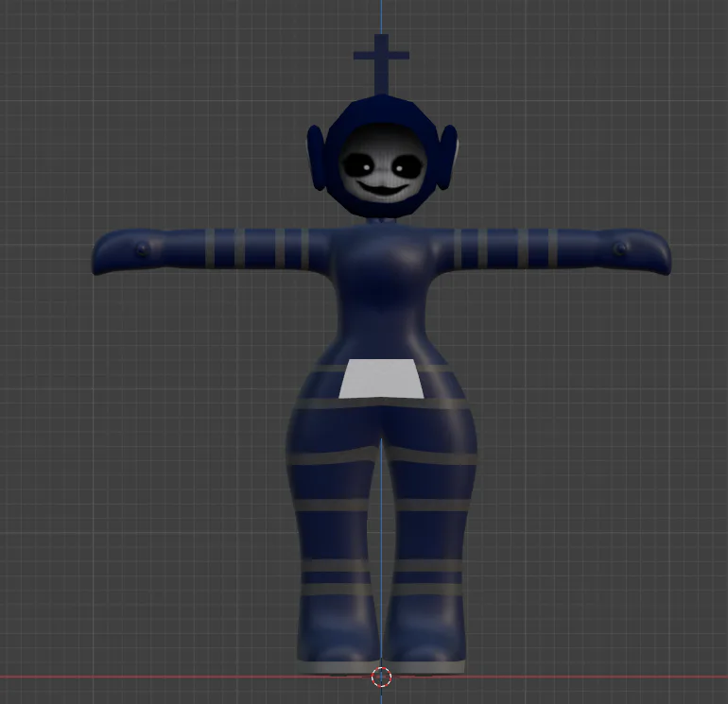Select the white rectangular screen on the belly
728x704 pixels.
click(381, 379)
